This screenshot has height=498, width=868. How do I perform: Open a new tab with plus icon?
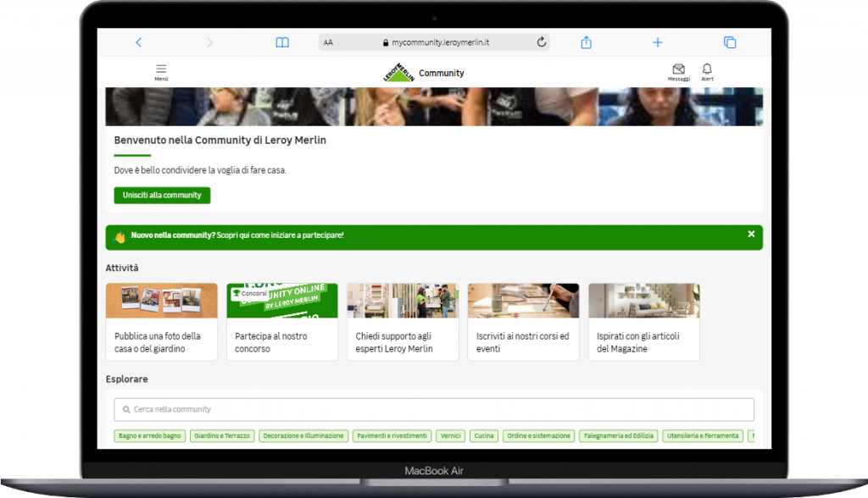click(x=657, y=42)
